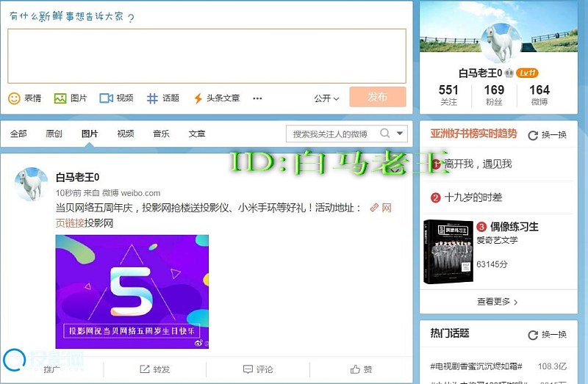Screen dimensions: 588x384
Task: Click the thumbs-up 赞 icon
Action: point(355,369)
